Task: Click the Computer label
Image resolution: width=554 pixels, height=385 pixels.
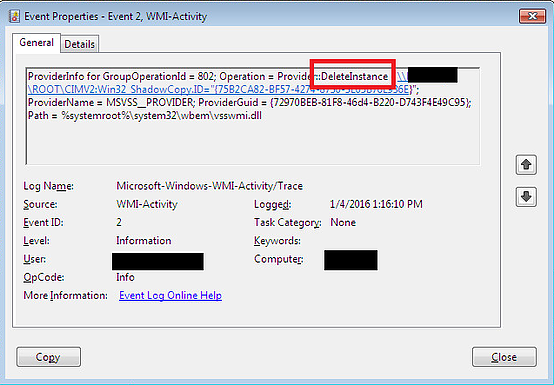Action: (278, 259)
